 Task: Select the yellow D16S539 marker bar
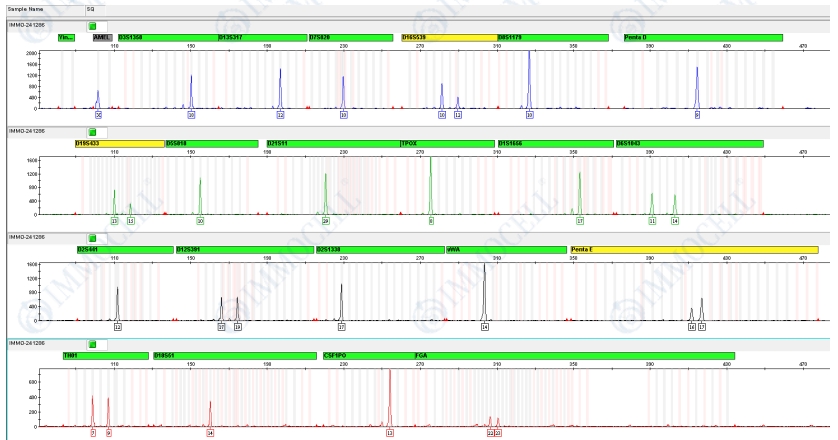pyautogui.click(x=449, y=37)
